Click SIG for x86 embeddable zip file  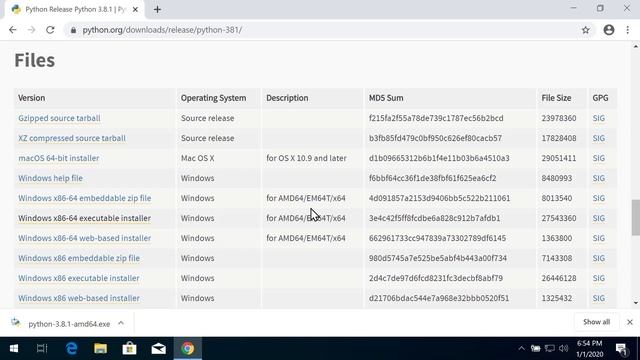click(x=598, y=258)
